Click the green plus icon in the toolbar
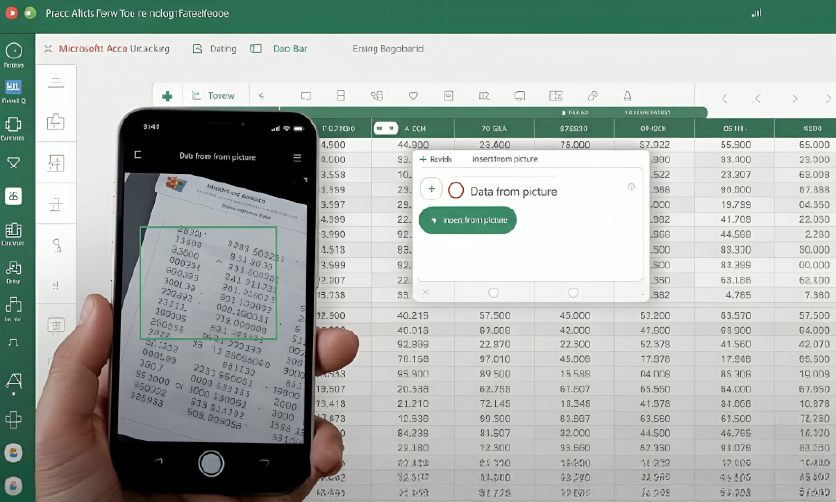The image size is (836, 502). tap(167, 96)
